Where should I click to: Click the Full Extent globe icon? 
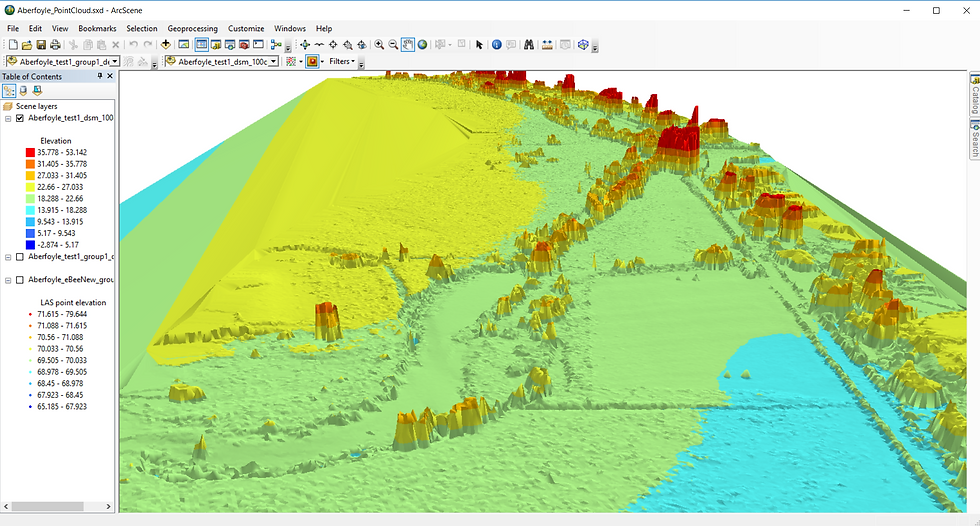coord(422,44)
